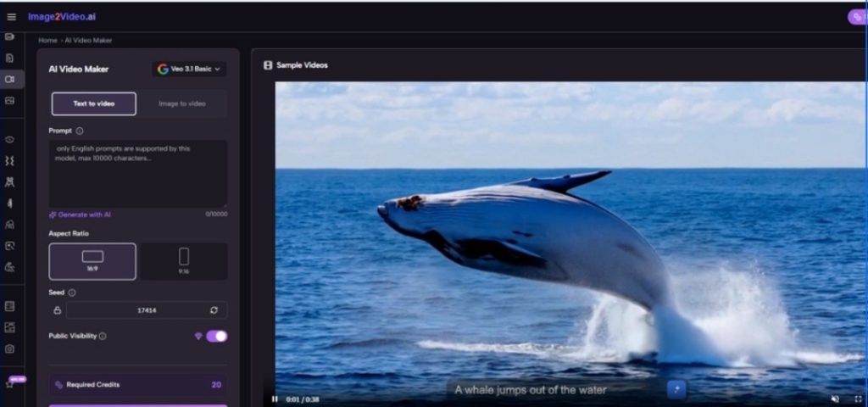Image resolution: width=868 pixels, height=407 pixels.
Task: Select 9:16 portrait aspect ratio
Action: pyautogui.click(x=183, y=261)
